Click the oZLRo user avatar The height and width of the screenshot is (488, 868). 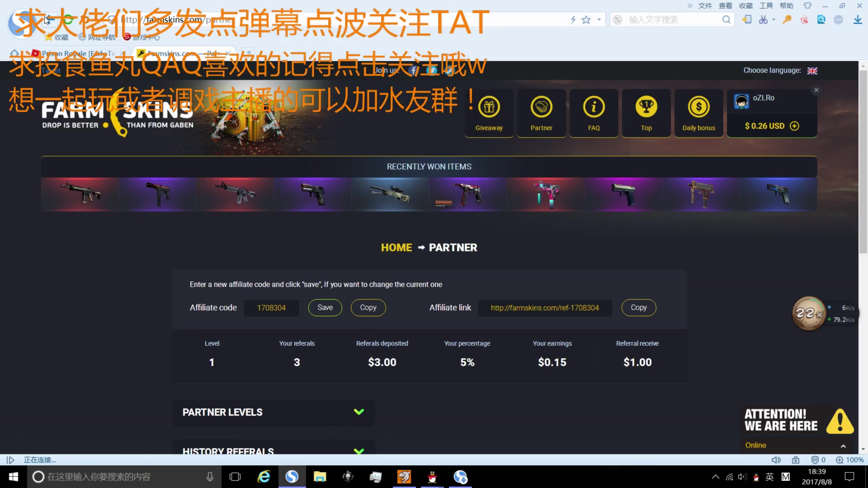point(741,101)
